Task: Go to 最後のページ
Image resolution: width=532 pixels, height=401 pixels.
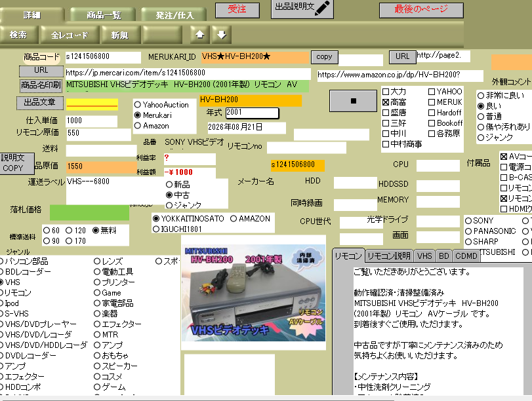Action: point(421,10)
